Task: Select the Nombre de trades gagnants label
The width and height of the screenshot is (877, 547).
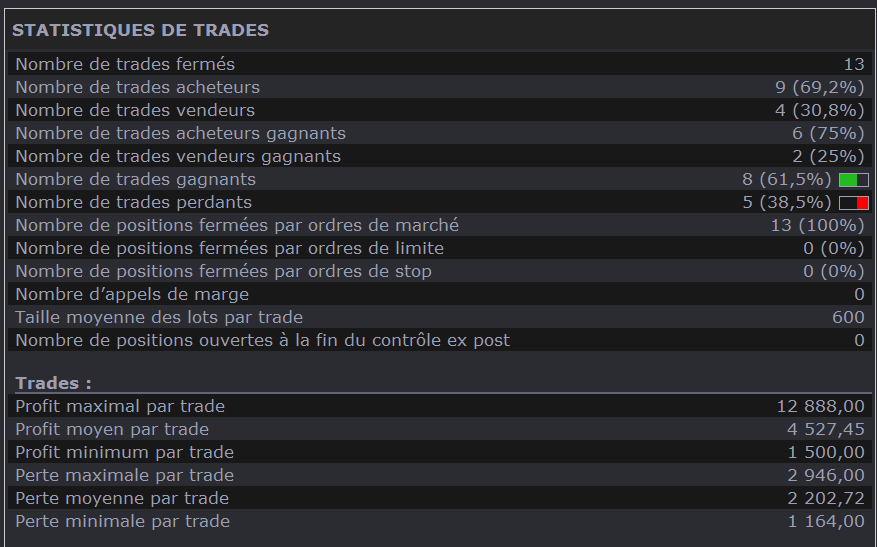Action: tap(135, 179)
